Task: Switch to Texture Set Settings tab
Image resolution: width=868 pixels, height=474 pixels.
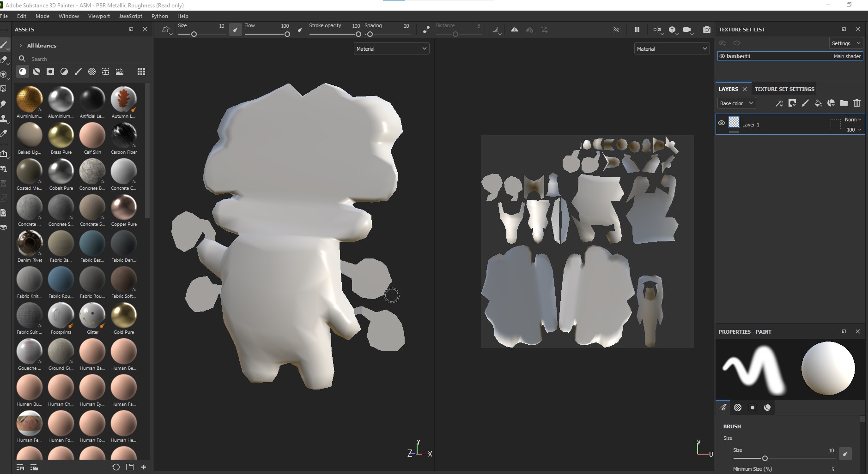Action: 784,89
